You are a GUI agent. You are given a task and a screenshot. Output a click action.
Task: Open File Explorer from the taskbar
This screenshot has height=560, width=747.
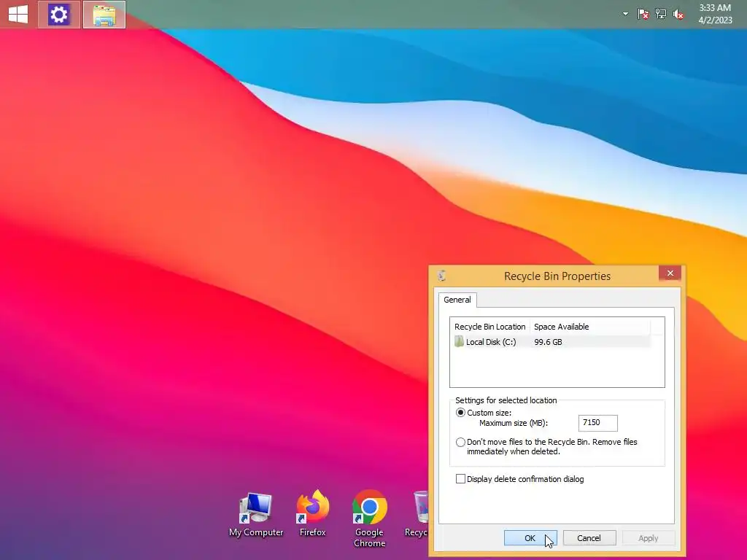104,15
